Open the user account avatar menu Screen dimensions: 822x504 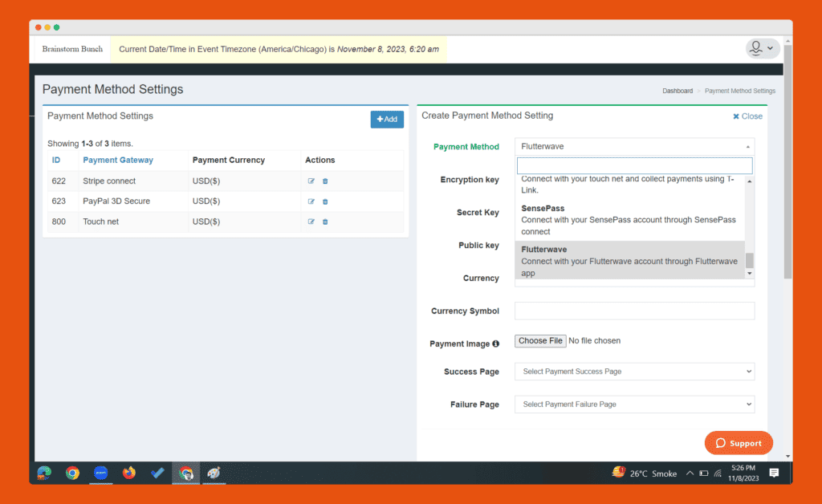point(763,48)
